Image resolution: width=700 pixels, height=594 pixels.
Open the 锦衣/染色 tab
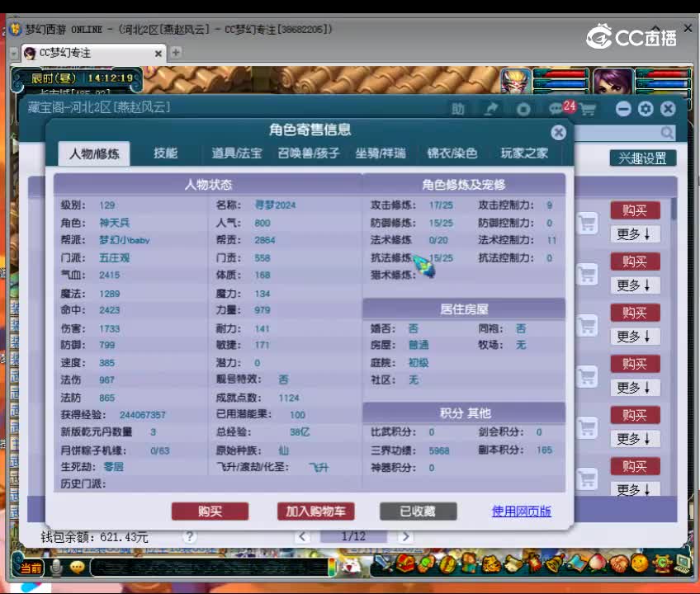click(x=452, y=153)
